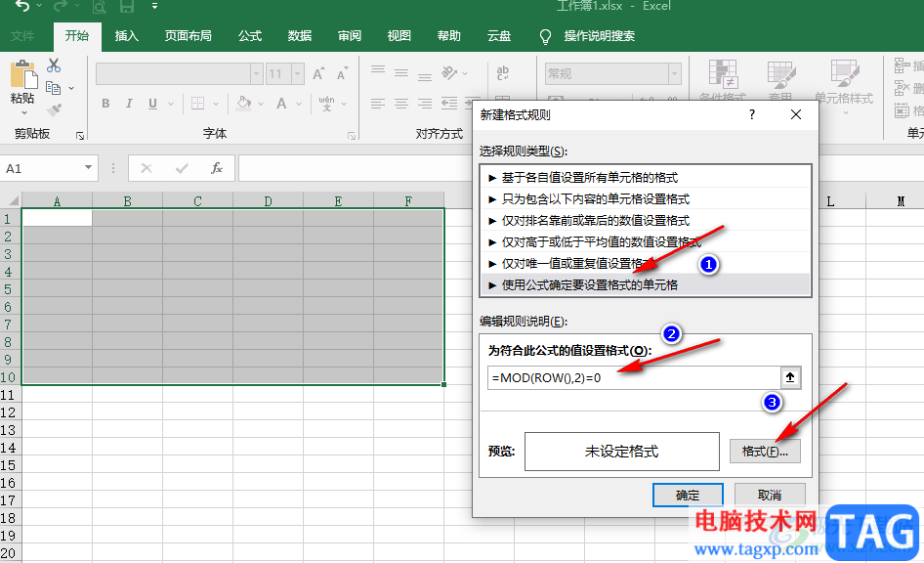The height and width of the screenshot is (563, 924).
Task: Toggle Bold formatting button
Action: [x=105, y=104]
